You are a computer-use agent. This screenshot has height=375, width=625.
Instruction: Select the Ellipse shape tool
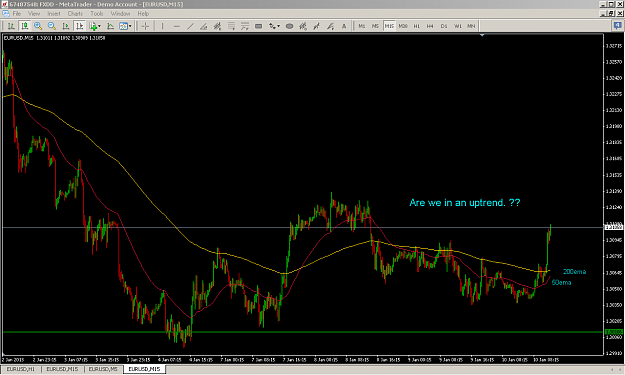coord(290,26)
